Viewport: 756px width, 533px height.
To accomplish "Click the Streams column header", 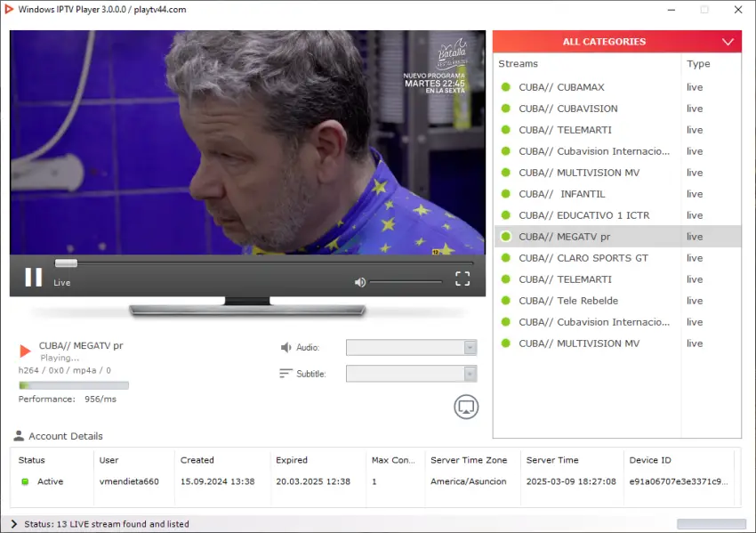I will pos(519,64).
